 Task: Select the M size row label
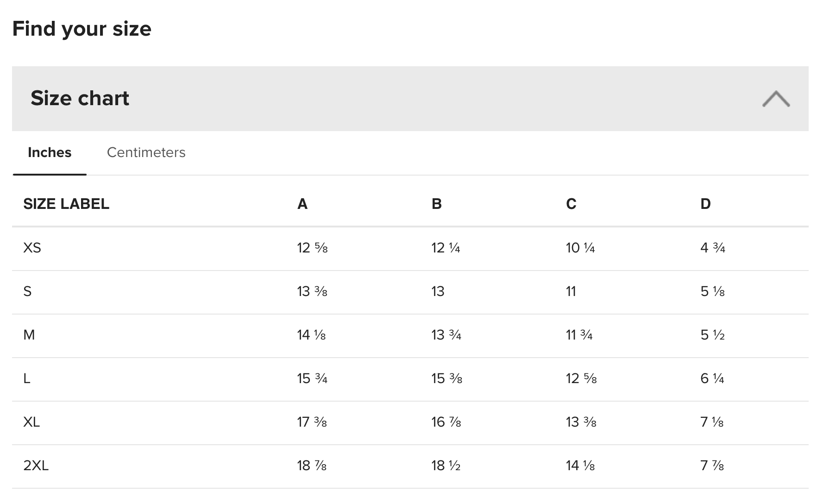(x=29, y=335)
